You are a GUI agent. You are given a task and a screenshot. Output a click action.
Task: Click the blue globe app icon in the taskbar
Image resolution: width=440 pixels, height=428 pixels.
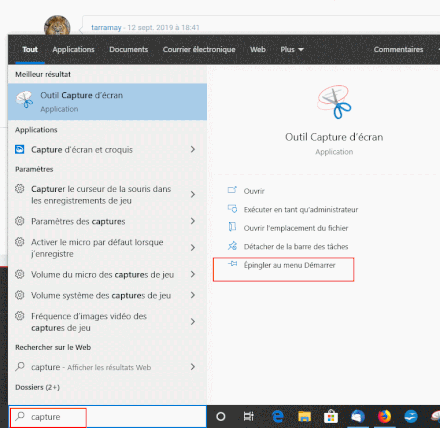click(x=411, y=416)
